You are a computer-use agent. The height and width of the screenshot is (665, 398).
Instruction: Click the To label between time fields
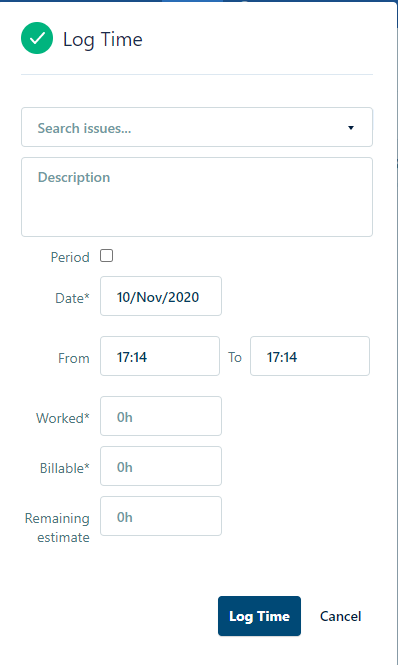click(235, 357)
